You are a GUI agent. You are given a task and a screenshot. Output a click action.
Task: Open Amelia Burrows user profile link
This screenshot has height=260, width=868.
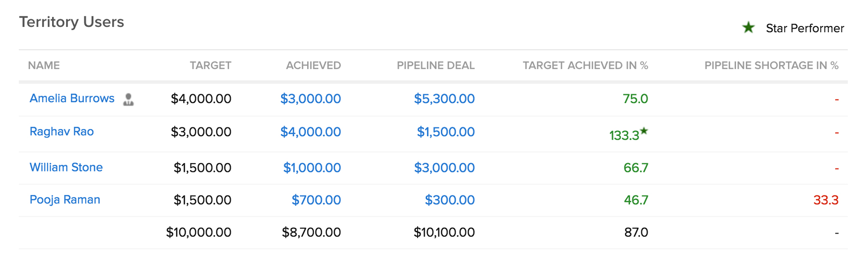point(72,98)
